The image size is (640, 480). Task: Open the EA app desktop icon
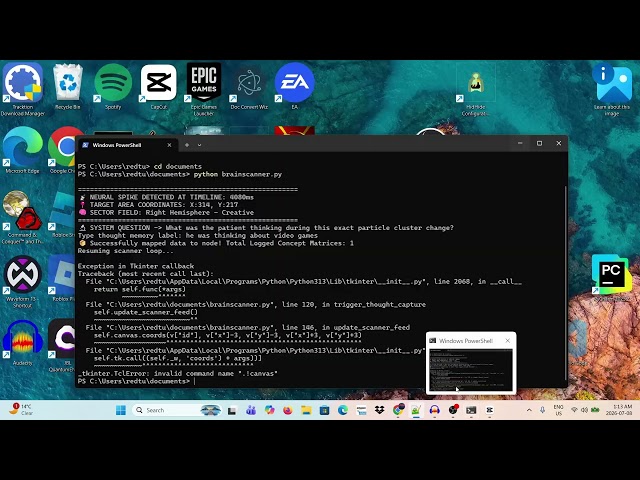tap(294, 86)
